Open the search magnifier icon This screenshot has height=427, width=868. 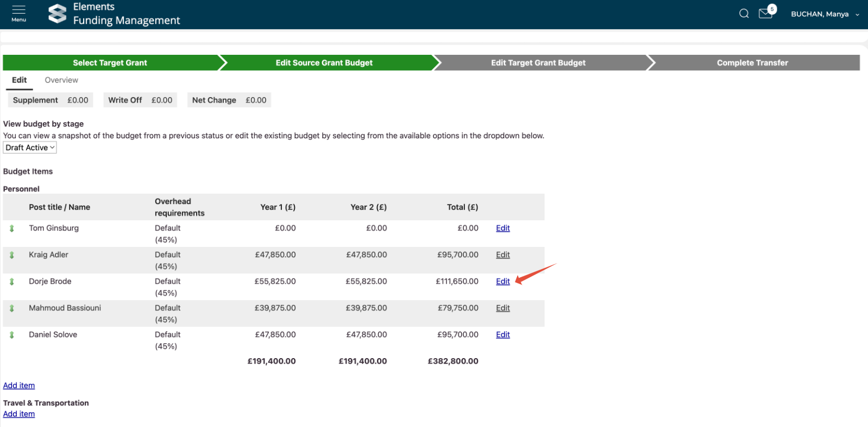744,14
